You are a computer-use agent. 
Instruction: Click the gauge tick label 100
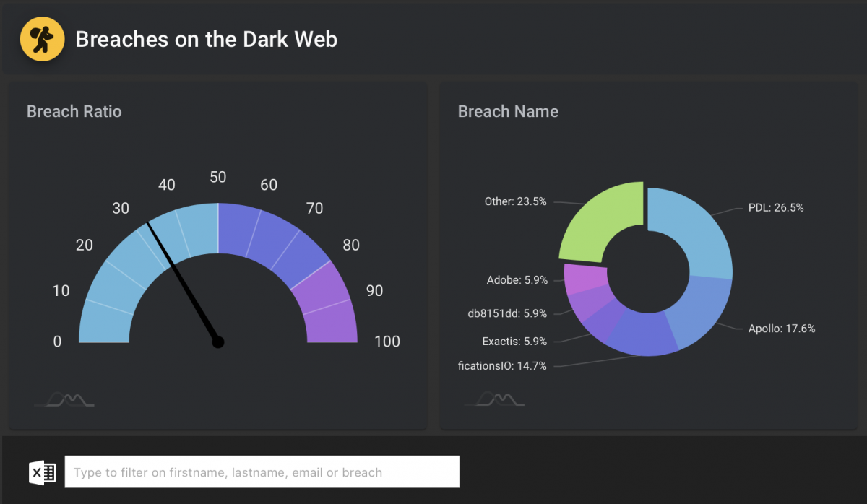point(387,342)
